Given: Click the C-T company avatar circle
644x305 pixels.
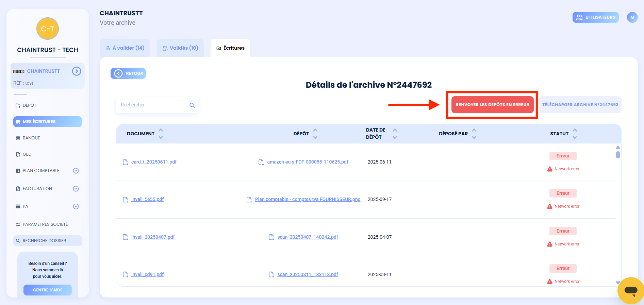Looking at the screenshot, I should click(48, 29).
